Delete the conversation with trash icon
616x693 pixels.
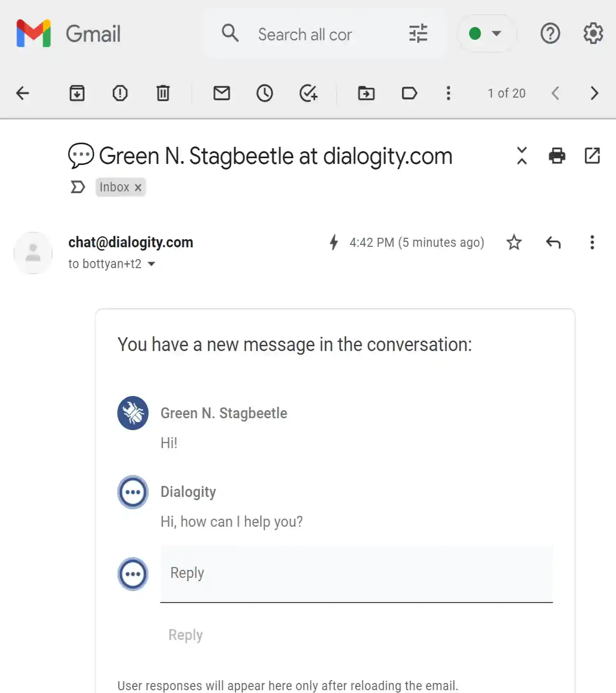[x=163, y=93]
